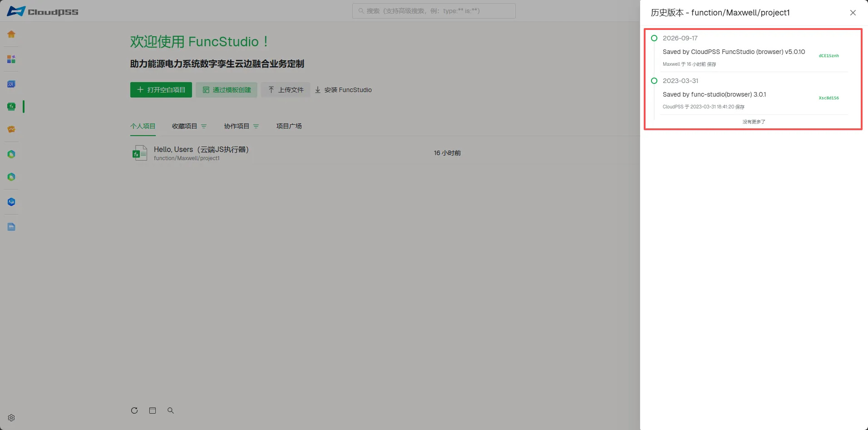Viewport: 868px width, 430px height.
Task: Click the 安装 FuncStudio link
Action: tap(343, 90)
